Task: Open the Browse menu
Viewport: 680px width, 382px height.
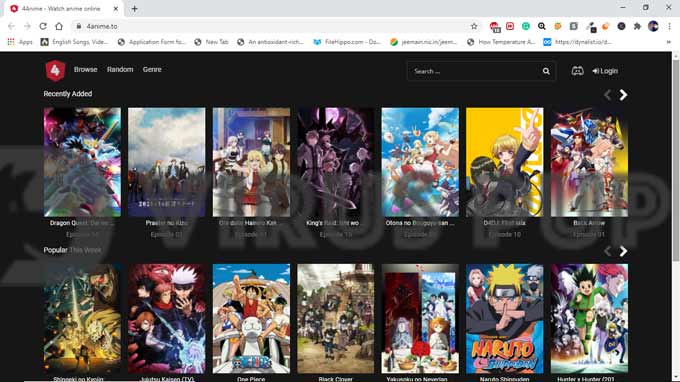Action: [85, 69]
